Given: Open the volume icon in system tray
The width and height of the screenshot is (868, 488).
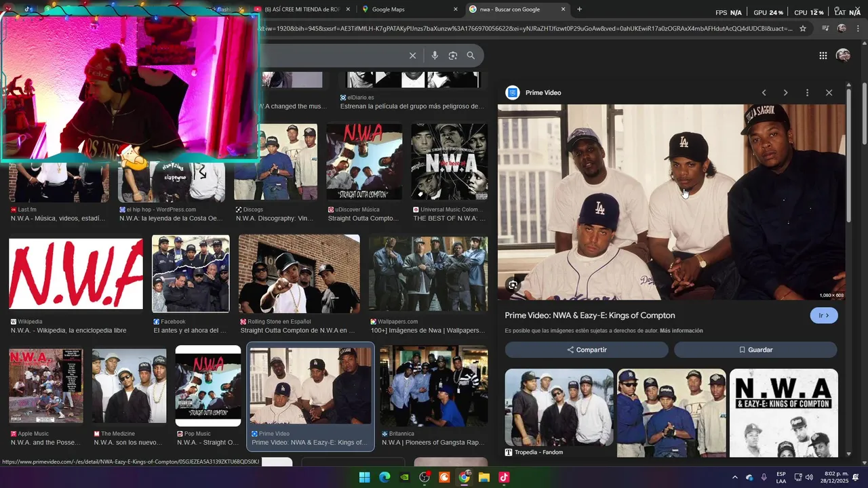Looking at the screenshot, I should point(810,478).
